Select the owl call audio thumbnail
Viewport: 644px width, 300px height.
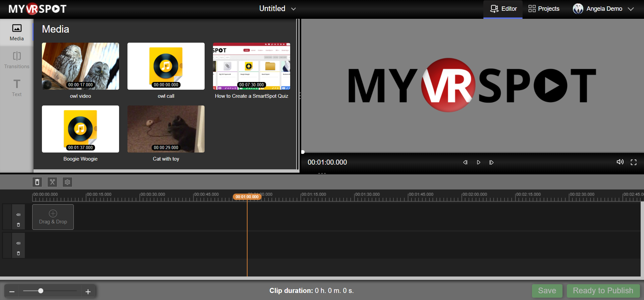click(x=166, y=66)
